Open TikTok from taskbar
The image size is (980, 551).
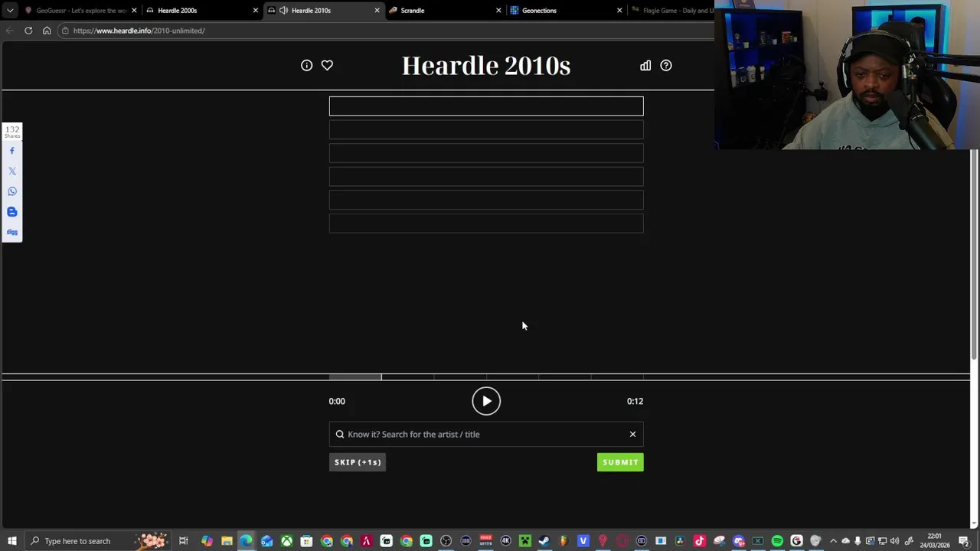pyautogui.click(x=699, y=541)
